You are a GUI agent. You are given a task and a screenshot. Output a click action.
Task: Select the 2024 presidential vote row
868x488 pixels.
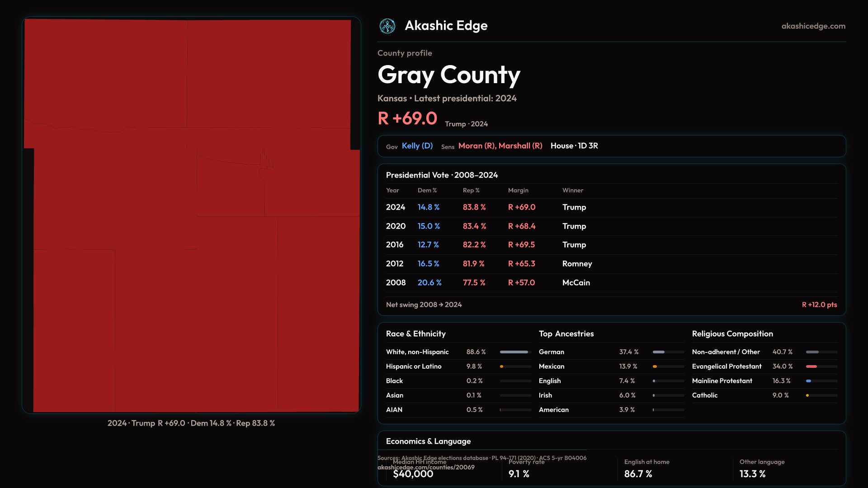(x=611, y=207)
